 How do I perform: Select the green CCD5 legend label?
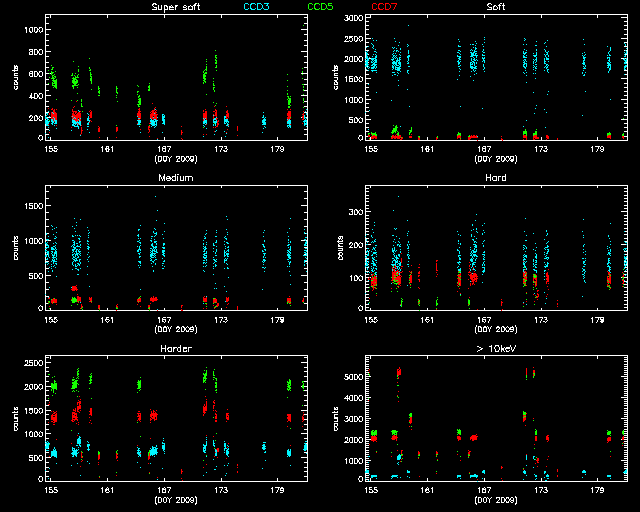320,7
